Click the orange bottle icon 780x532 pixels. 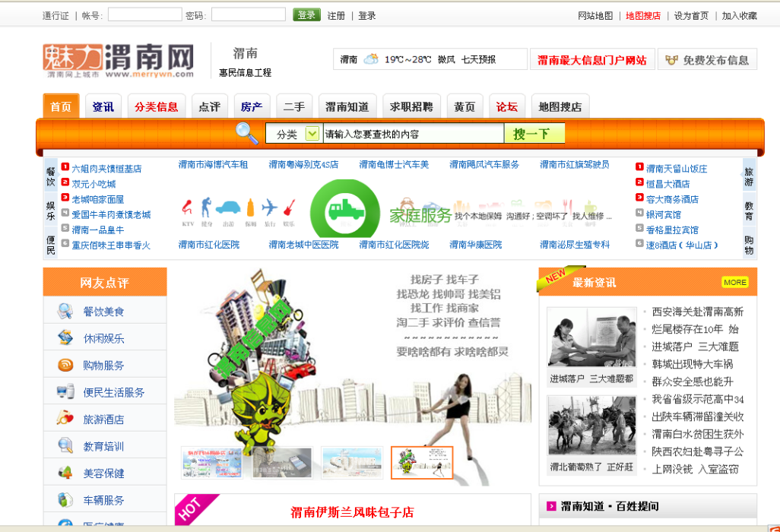[251, 207]
